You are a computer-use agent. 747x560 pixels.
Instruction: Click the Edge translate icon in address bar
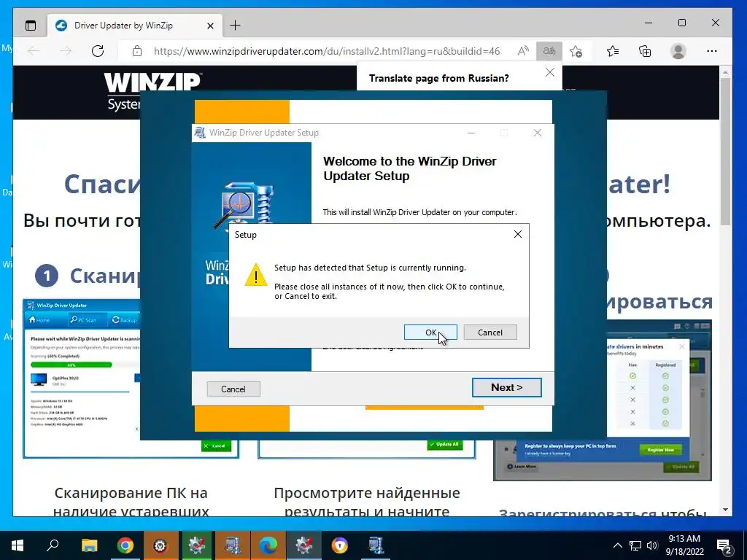tap(549, 51)
